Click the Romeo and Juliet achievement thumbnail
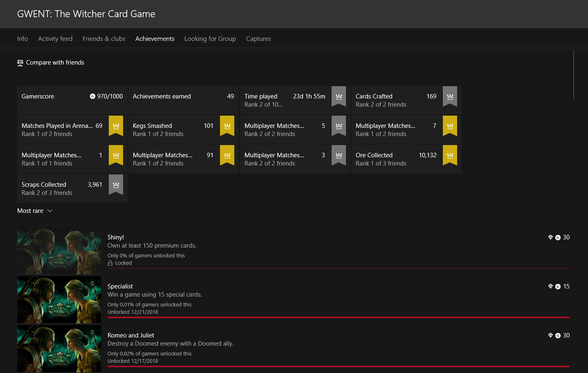 click(59, 349)
